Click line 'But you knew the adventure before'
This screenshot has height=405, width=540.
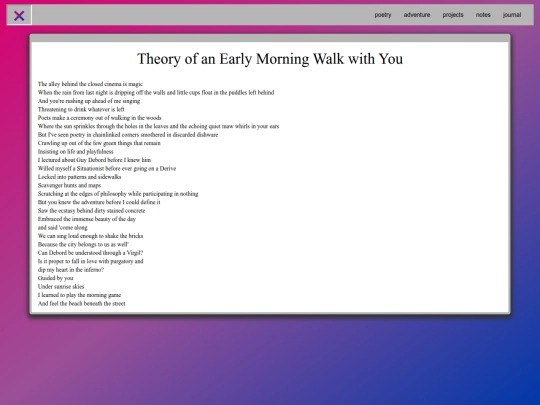[x=99, y=202]
